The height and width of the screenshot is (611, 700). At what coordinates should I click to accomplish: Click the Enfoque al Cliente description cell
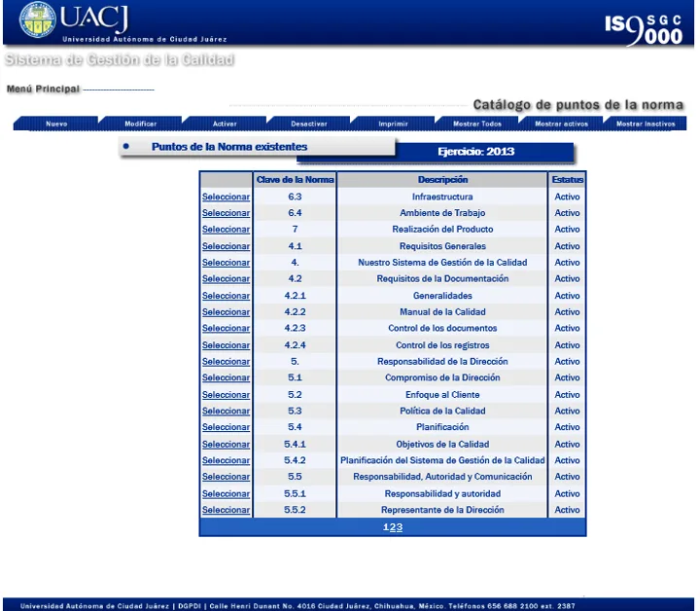[x=442, y=395]
